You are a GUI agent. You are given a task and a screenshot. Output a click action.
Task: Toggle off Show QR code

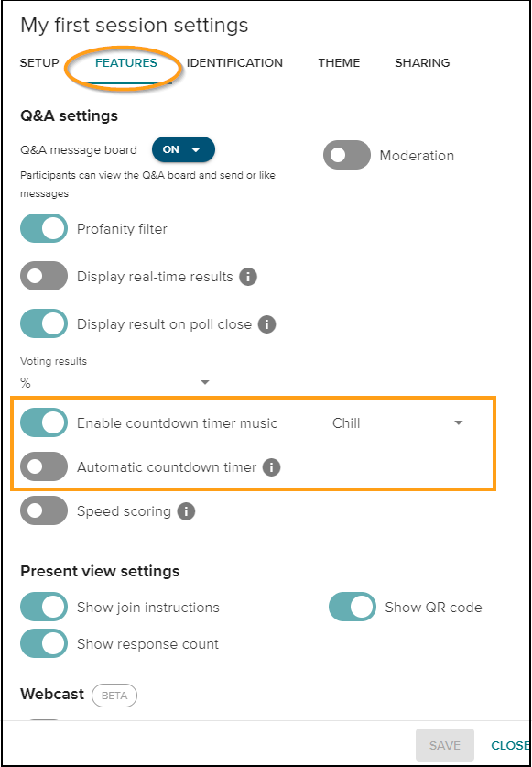click(x=352, y=607)
